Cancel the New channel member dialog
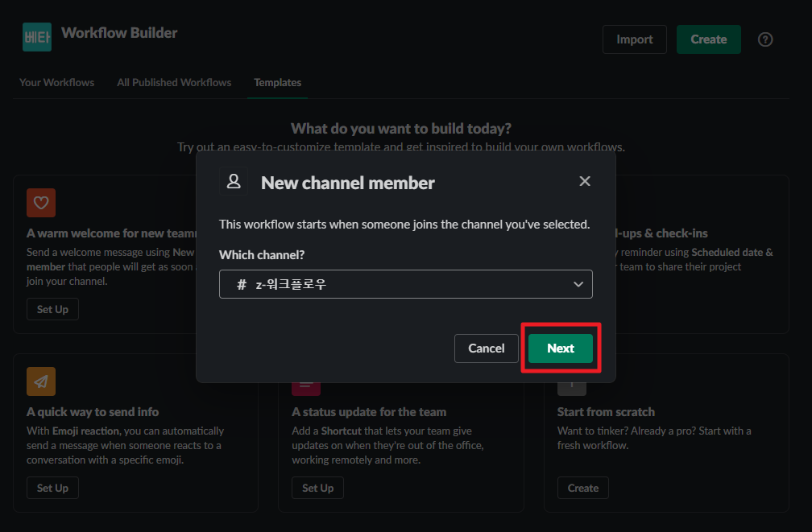This screenshot has height=532, width=812. 487,348
